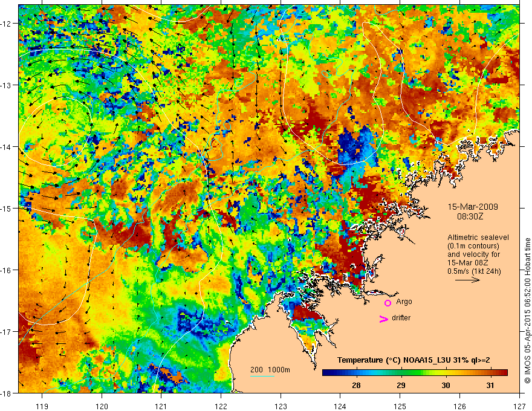Click latitude axis label -13
Screen dimensions: 532x411
6,85
